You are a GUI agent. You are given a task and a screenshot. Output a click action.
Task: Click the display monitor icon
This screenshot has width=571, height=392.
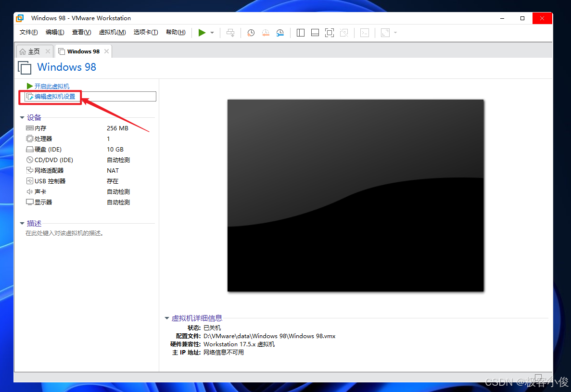tap(30, 202)
